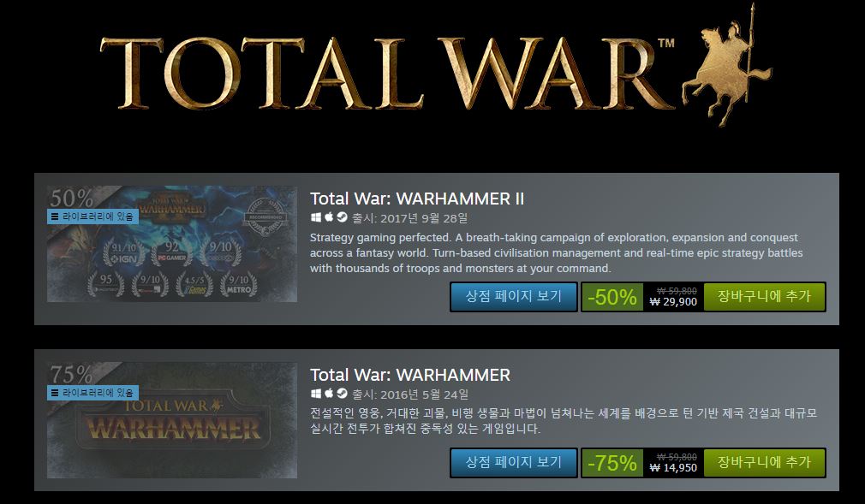This screenshot has height=504, width=865.
Task: Add Total War: WARHAMMER to cart
Action: point(765,462)
